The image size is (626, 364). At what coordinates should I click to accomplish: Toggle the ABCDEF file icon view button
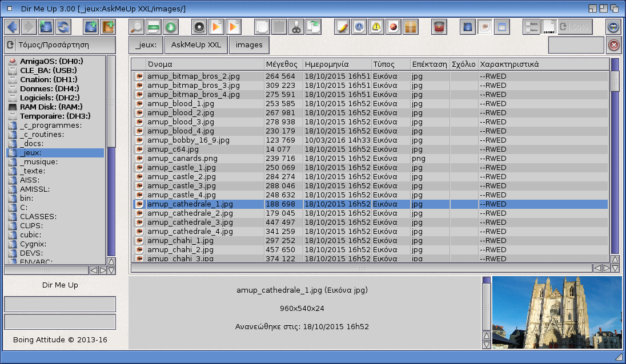[x=548, y=27]
